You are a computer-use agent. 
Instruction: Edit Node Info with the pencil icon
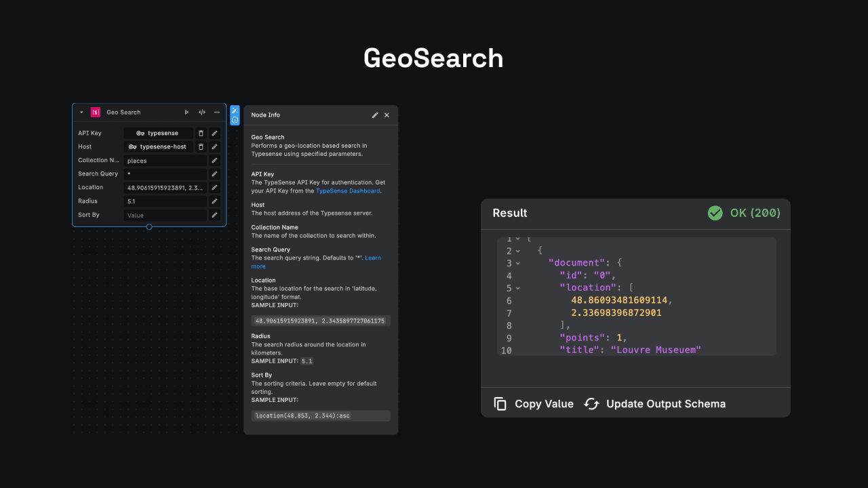[x=375, y=115]
